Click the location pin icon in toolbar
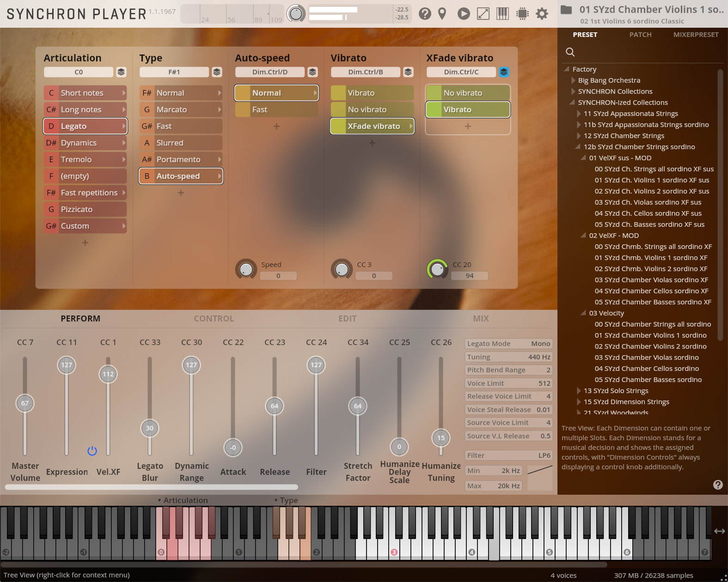The width and height of the screenshot is (728, 582). pyautogui.click(x=442, y=14)
